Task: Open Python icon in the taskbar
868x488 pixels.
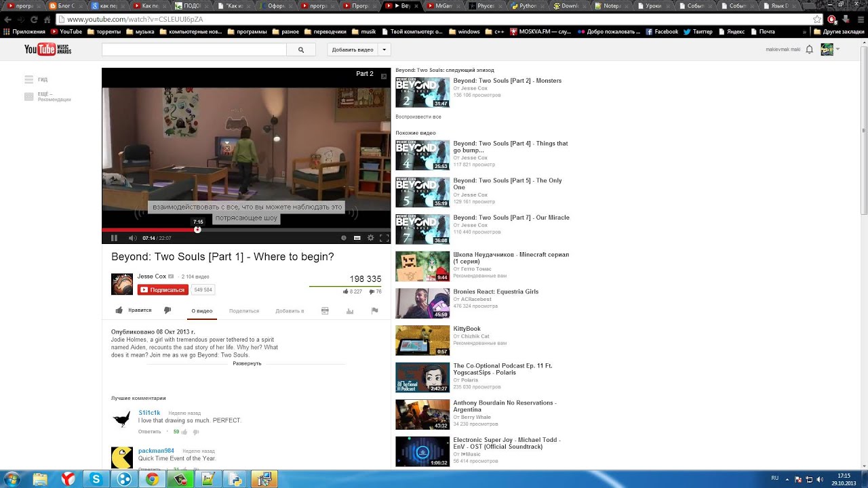Action: (235, 479)
